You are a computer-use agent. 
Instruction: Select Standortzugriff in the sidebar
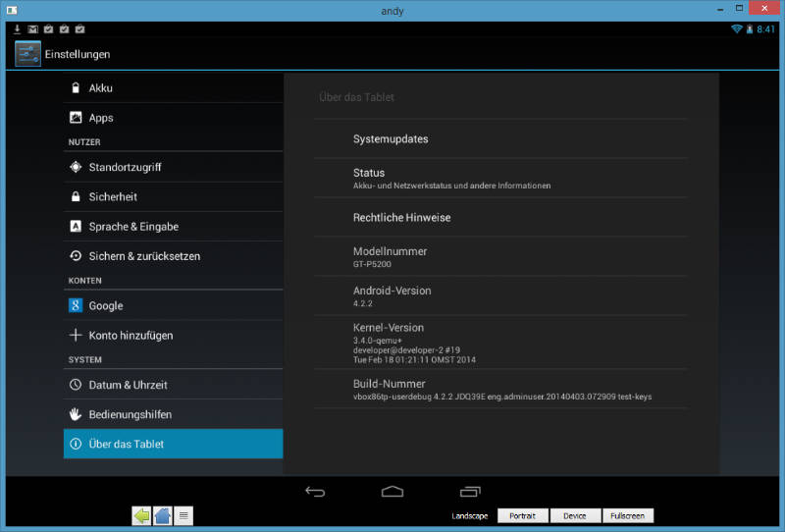pyautogui.click(x=173, y=167)
